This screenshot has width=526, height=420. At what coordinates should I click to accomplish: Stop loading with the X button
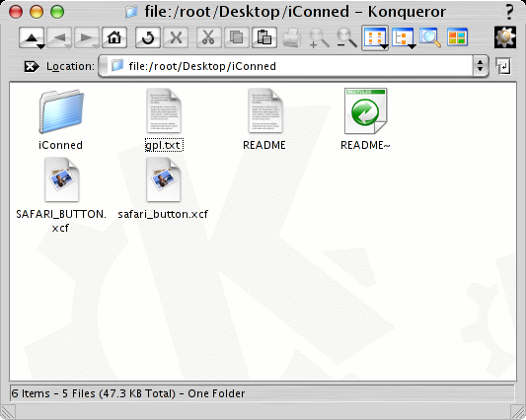(176, 37)
